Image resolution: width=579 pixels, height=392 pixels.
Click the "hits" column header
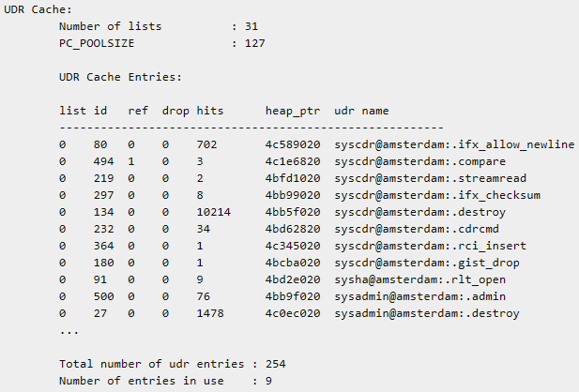(210, 111)
